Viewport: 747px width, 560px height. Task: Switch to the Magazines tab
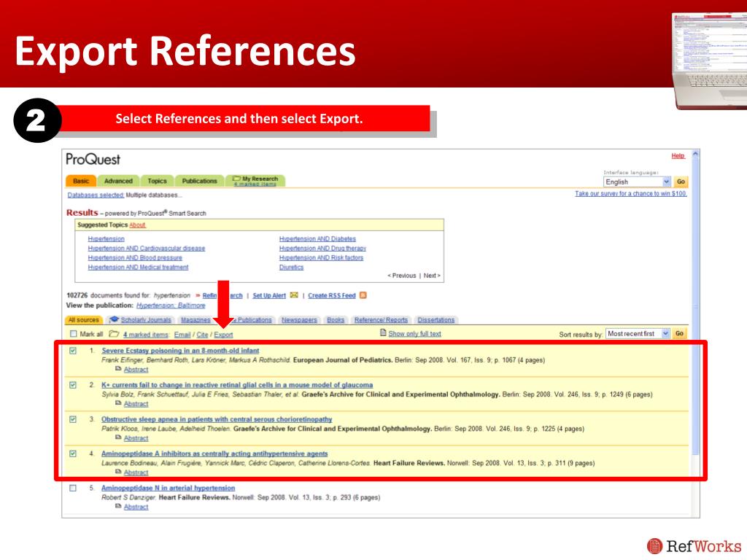[196, 320]
